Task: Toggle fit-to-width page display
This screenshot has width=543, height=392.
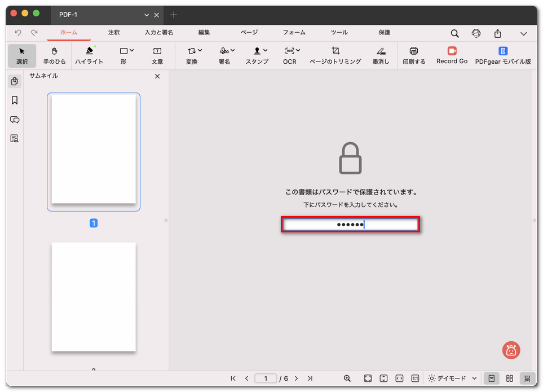Action: click(399, 378)
